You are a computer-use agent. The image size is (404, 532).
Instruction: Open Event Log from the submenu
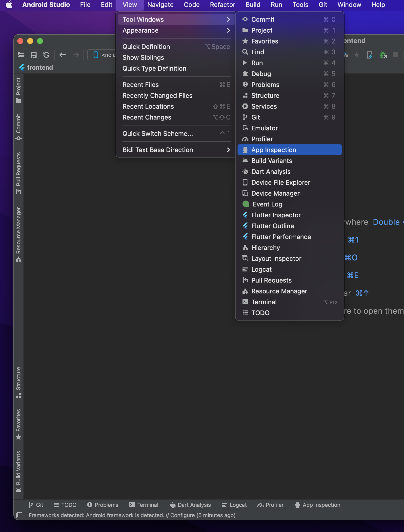289,204
